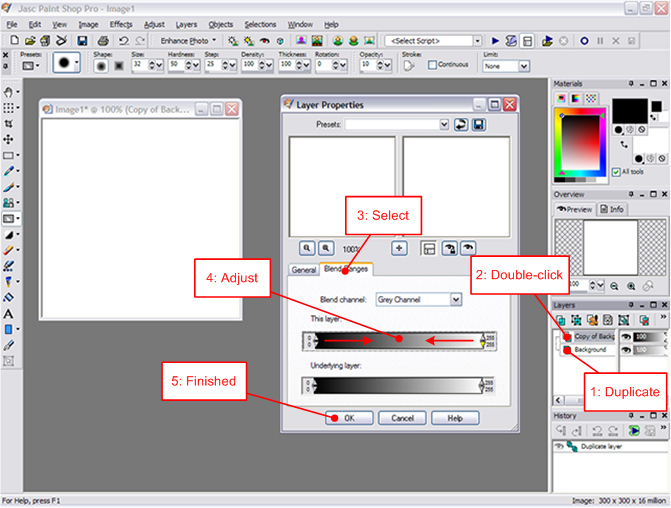Screen dimensions: 671x508
Task: Open the Blend channel dropdown
Action: click(456, 300)
